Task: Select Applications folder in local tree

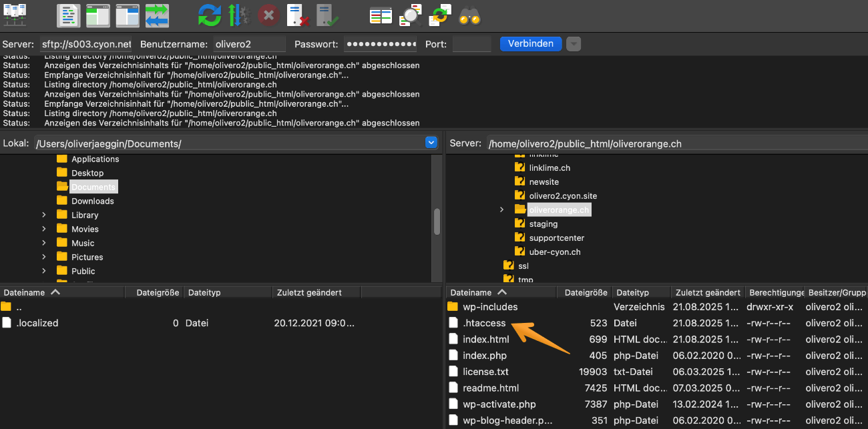Action: click(95, 159)
